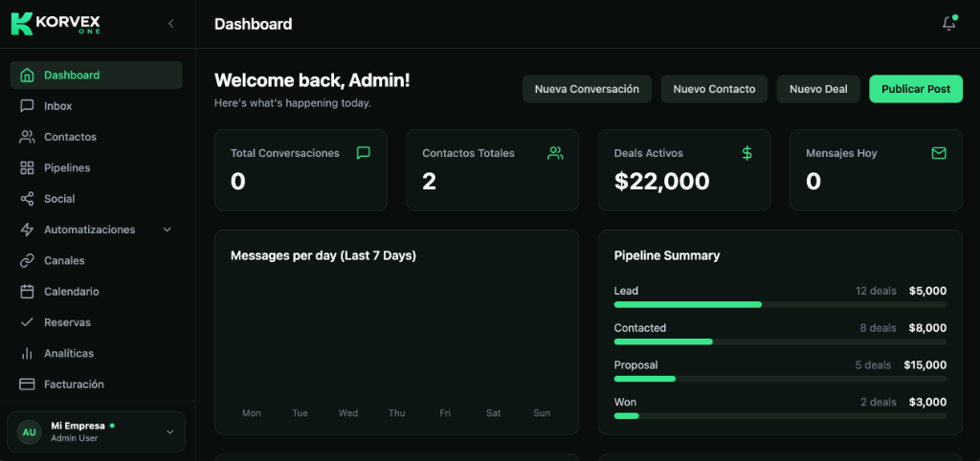980x461 pixels.
Task: Click the Welcome back, Admin! heading
Action: pos(312,80)
